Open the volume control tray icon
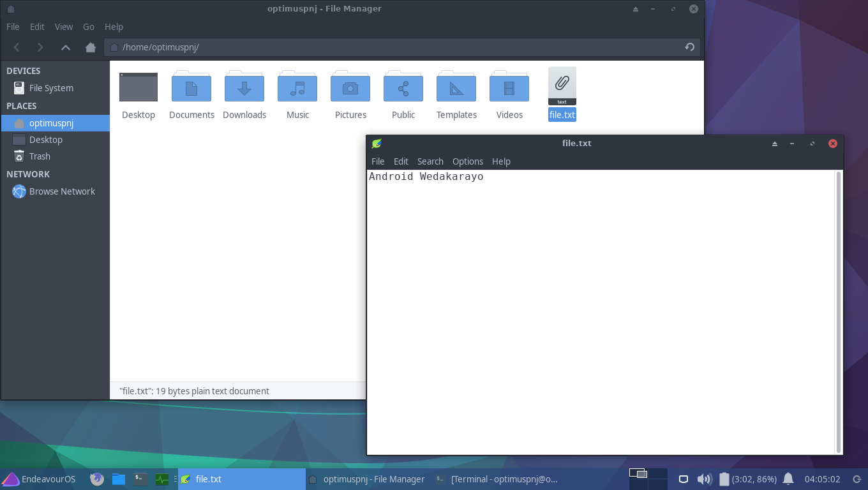This screenshot has height=490, width=868. point(704,479)
